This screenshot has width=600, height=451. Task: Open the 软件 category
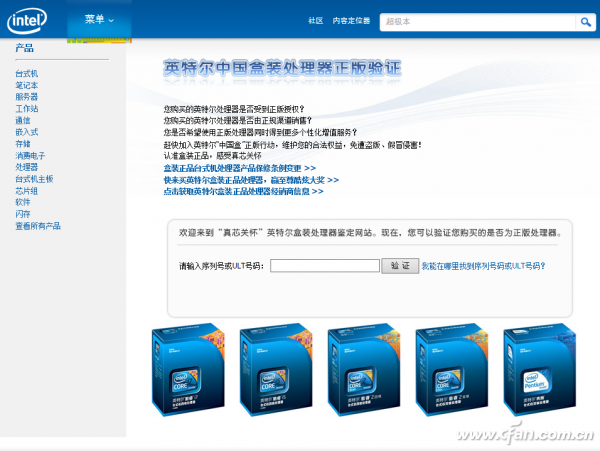(x=23, y=202)
